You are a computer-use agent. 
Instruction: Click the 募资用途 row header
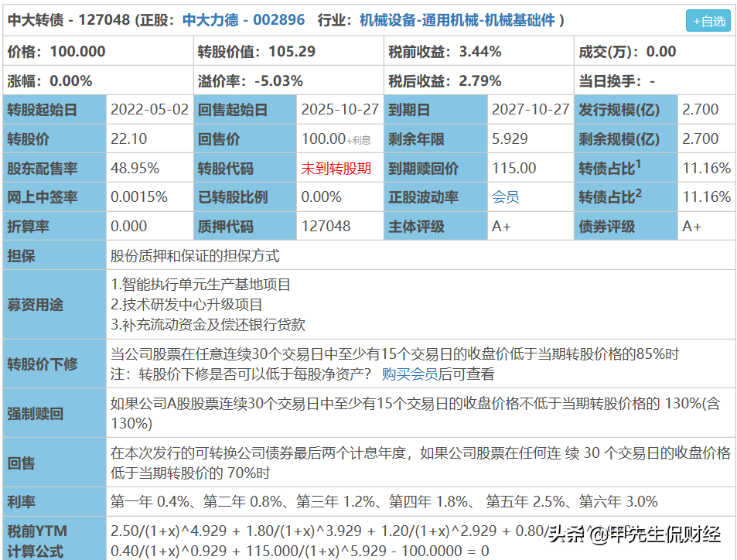(x=55, y=305)
